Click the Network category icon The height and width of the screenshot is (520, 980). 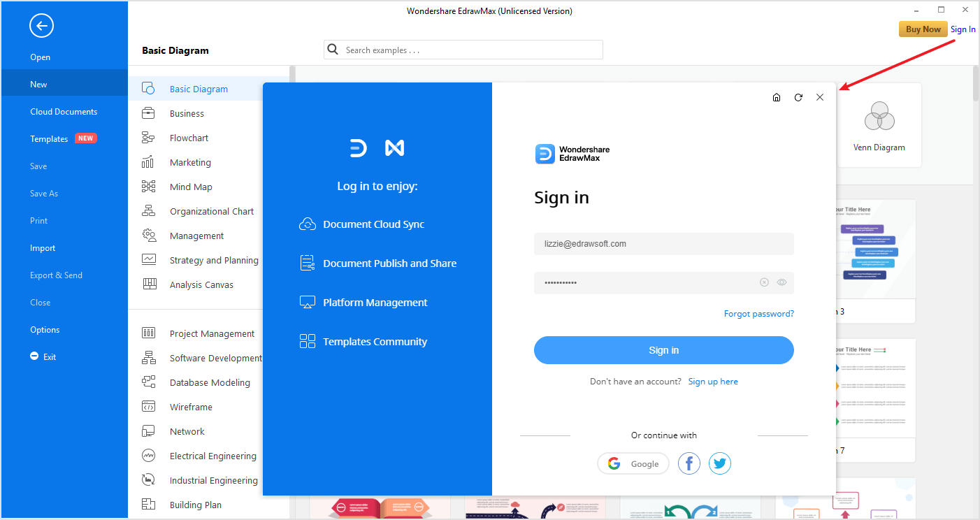pos(148,431)
